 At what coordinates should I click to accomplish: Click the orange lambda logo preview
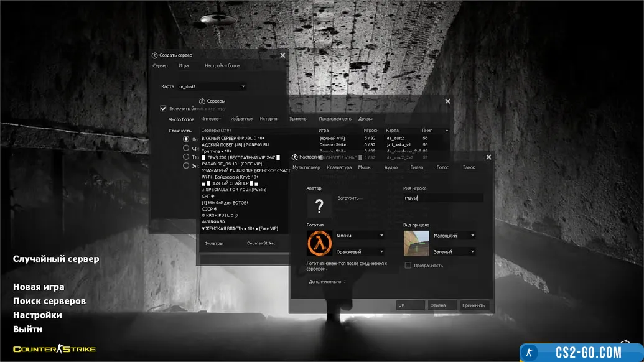[319, 243]
